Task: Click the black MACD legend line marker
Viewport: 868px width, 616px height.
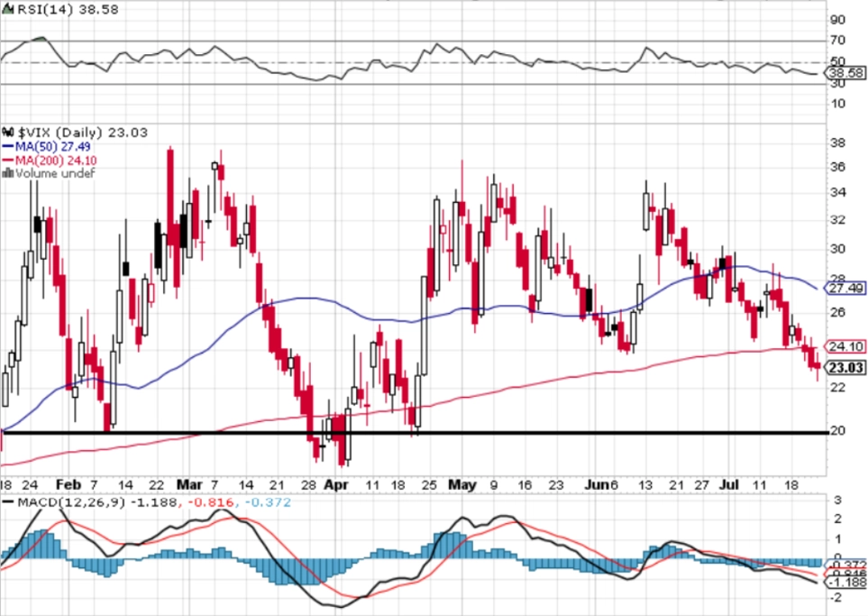Action: click(8, 502)
